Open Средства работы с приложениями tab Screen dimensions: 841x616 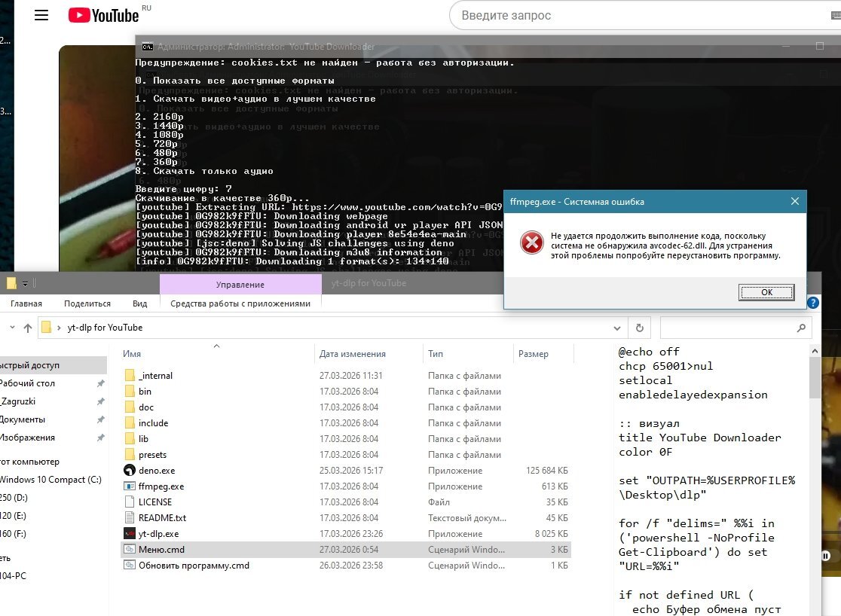(240, 303)
